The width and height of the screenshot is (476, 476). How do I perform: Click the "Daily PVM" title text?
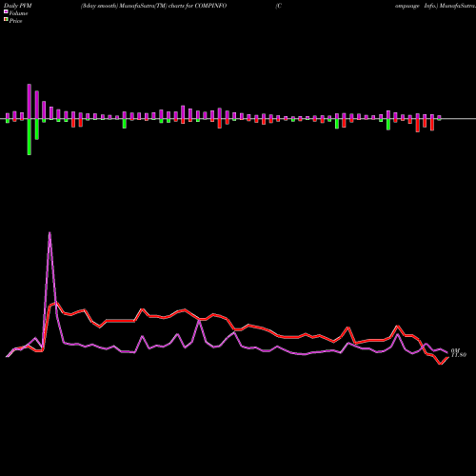coord(18,6)
